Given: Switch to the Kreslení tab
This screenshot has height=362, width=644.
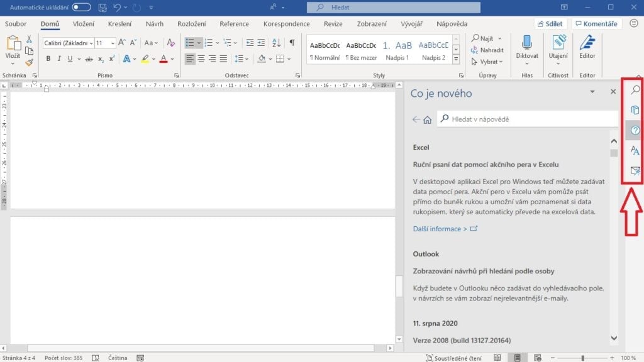Looking at the screenshot, I should click(x=119, y=24).
